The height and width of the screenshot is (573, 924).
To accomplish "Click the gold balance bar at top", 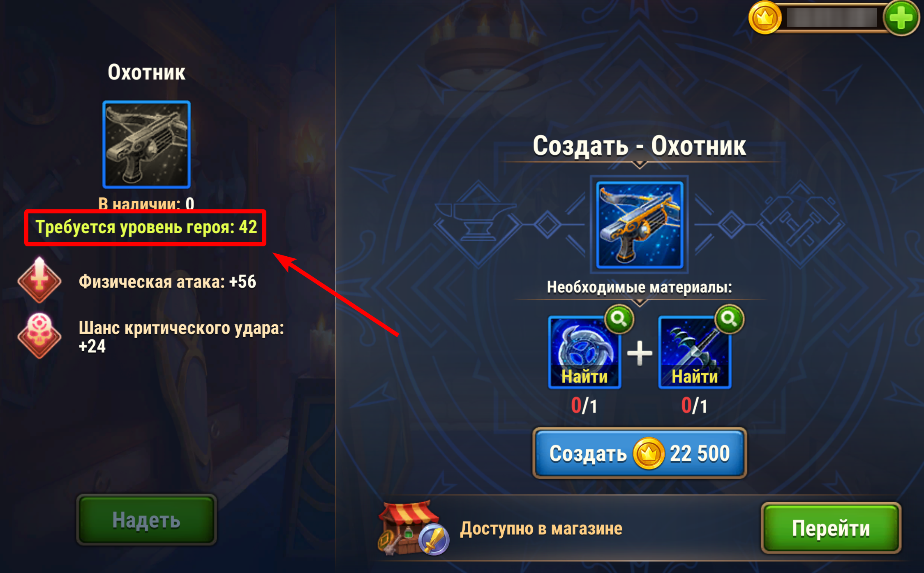I will [x=832, y=18].
